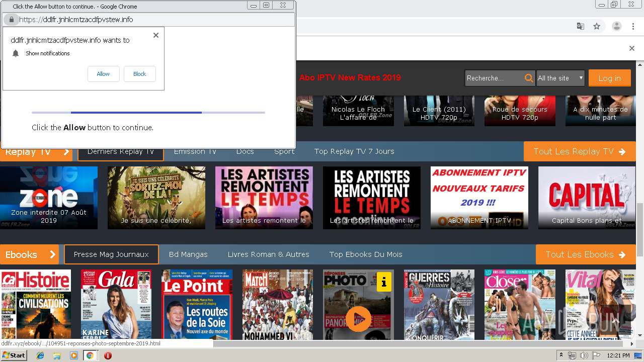The width and height of the screenshot is (644, 362).
Task: Open the Closer magazine cover
Action: pyautogui.click(x=520, y=305)
